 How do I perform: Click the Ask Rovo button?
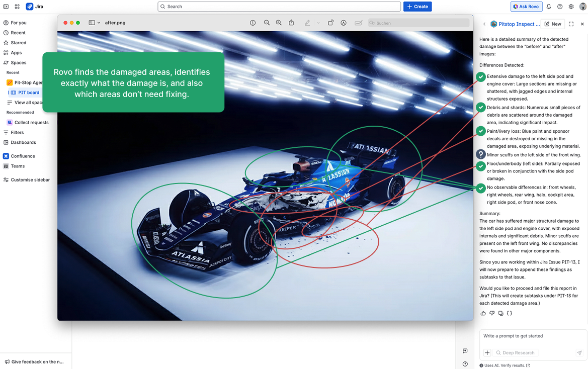point(526,7)
